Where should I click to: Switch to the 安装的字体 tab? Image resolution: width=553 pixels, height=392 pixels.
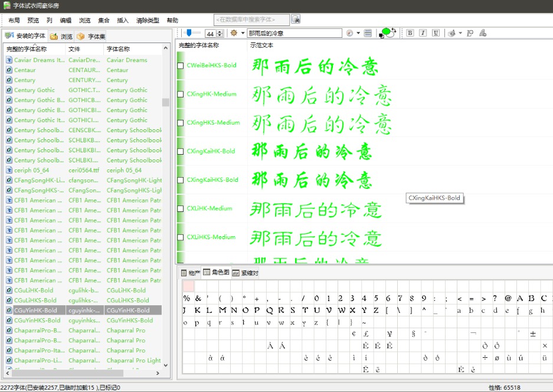click(x=25, y=35)
